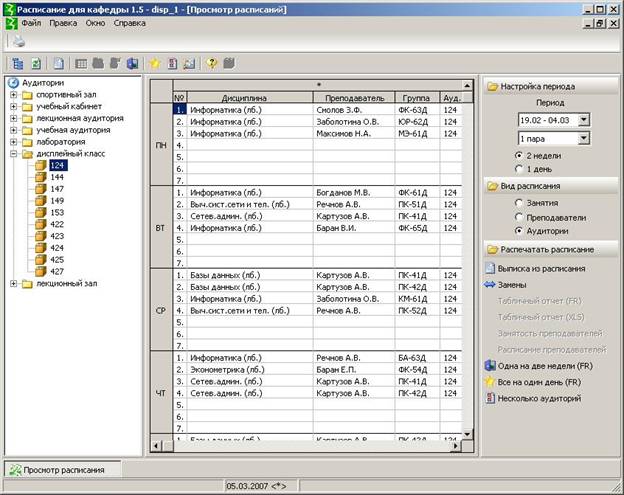The height and width of the screenshot is (495, 624).
Task: Click the printer icon below the menu bar
Action: point(17,41)
